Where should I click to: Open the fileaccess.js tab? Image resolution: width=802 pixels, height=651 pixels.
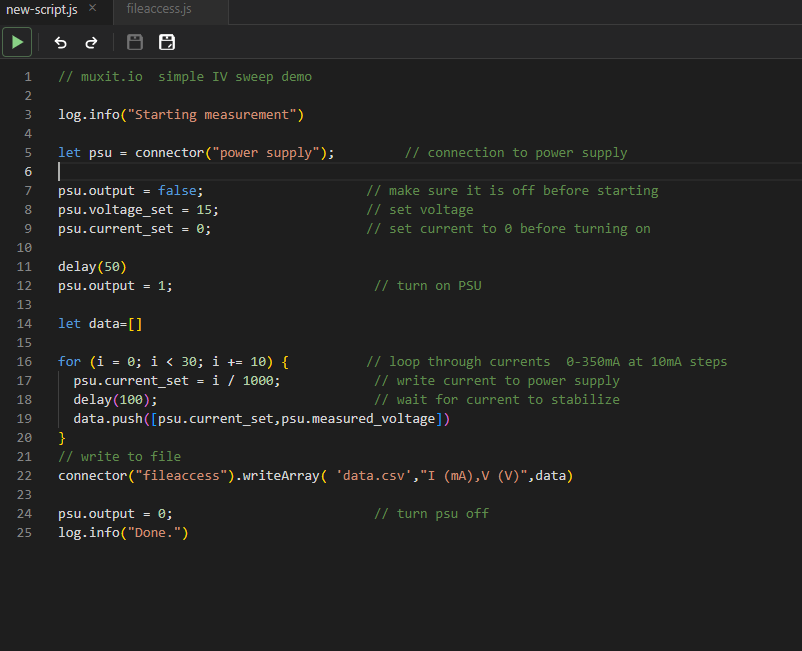click(x=159, y=9)
